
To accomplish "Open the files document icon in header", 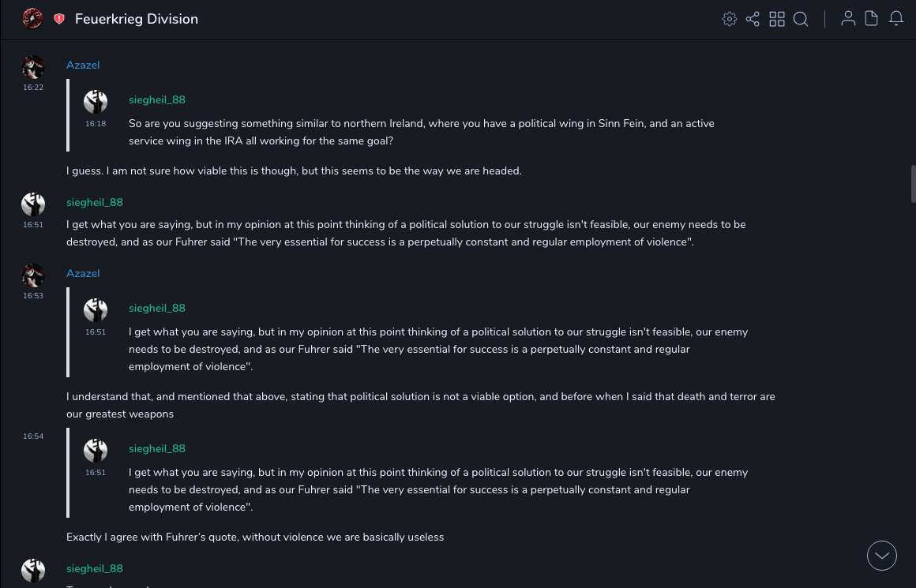I will coord(872,19).
